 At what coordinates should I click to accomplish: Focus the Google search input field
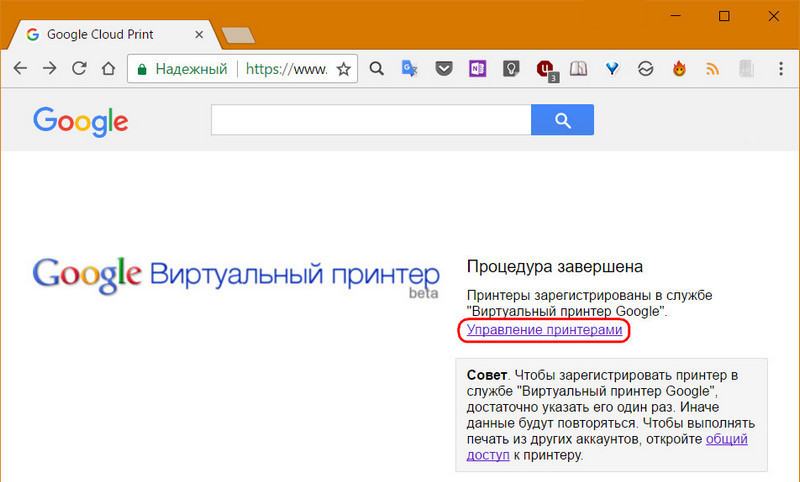[371, 120]
